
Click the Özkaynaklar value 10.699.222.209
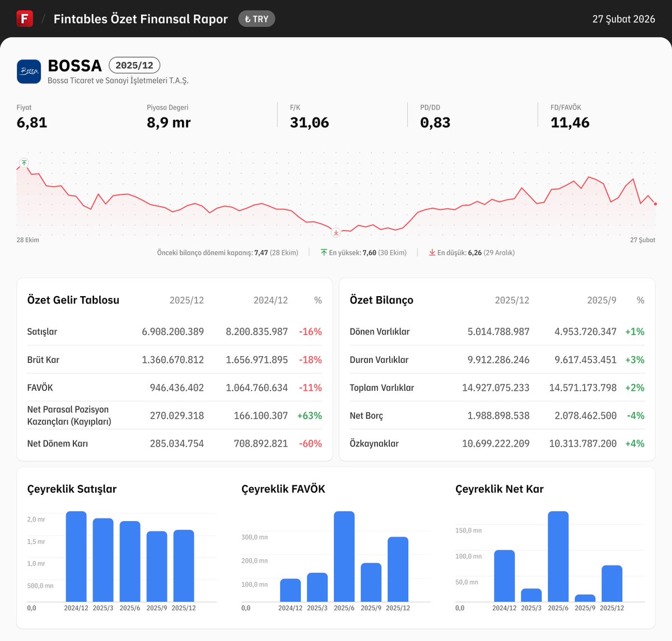496,443
